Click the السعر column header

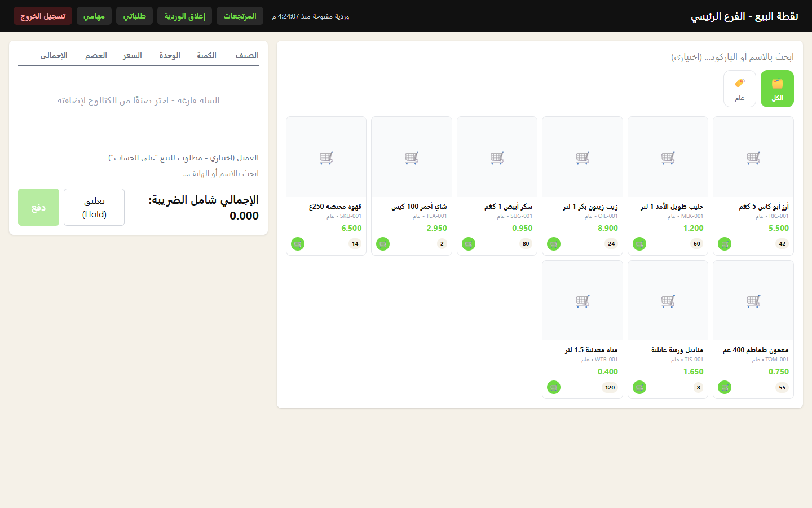[133, 55]
